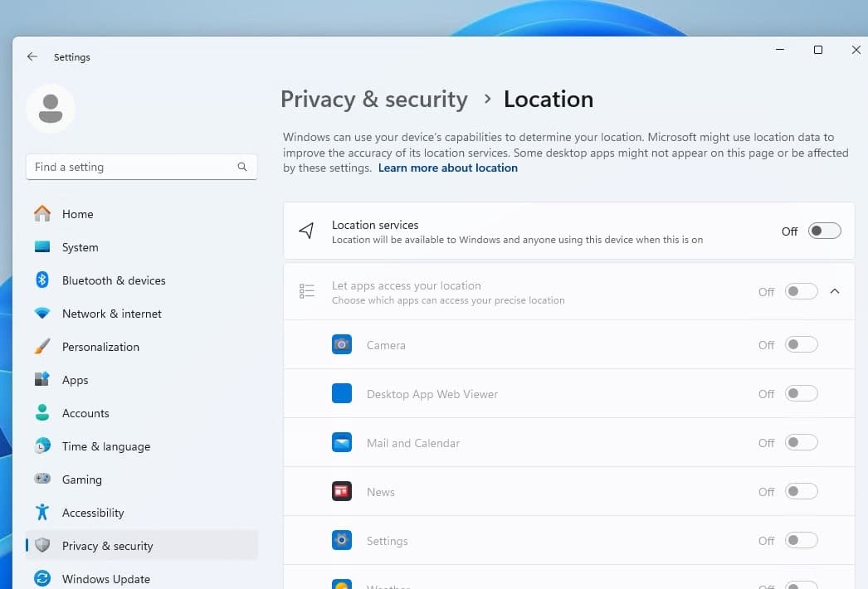This screenshot has width=868, height=589.
Task: Click the Bluetooth & devices icon
Action: pos(42,280)
